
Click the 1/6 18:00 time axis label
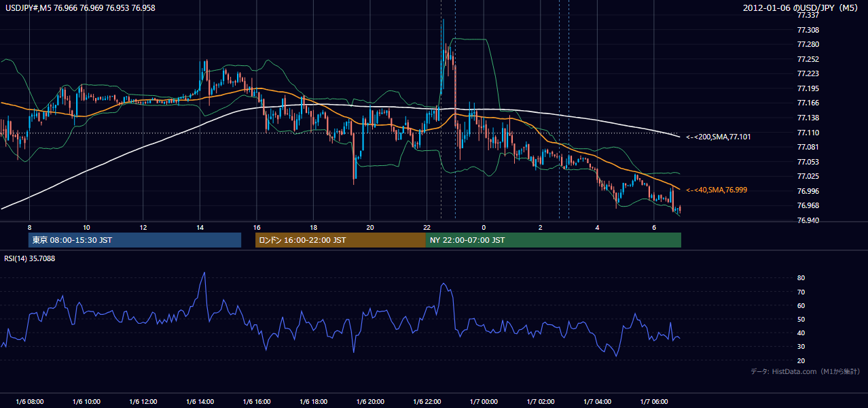313,401
